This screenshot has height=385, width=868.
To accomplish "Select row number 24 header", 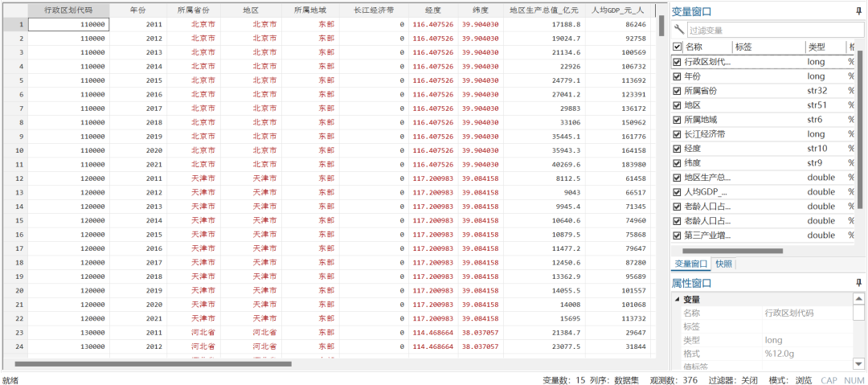I will click(x=14, y=346).
